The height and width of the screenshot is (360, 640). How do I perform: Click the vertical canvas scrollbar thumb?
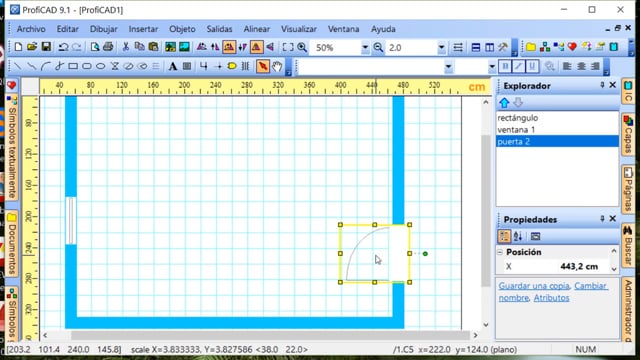pos(486,210)
